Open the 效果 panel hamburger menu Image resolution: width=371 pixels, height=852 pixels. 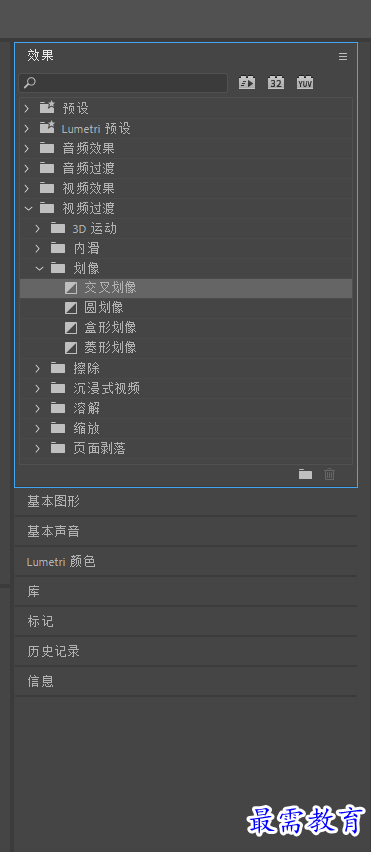tap(343, 57)
